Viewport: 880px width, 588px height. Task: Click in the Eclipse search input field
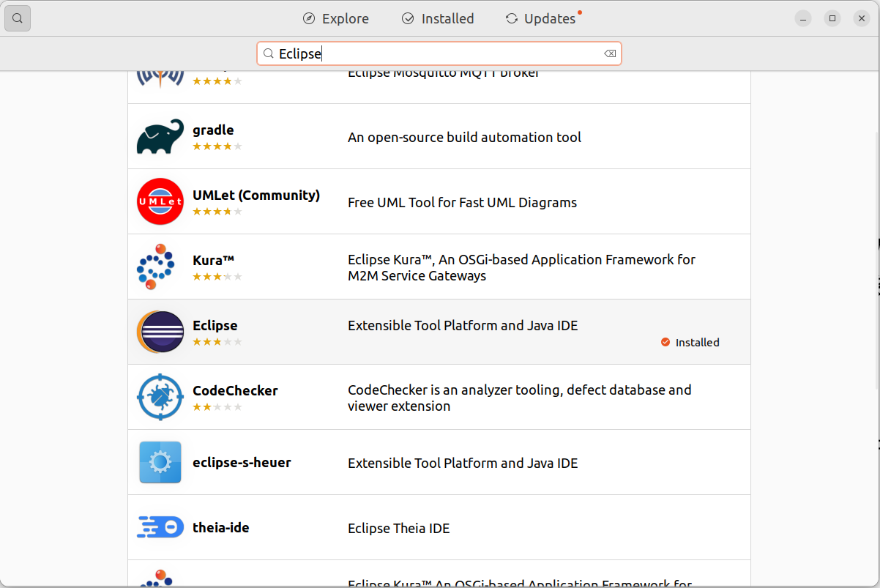coord(439,53)
